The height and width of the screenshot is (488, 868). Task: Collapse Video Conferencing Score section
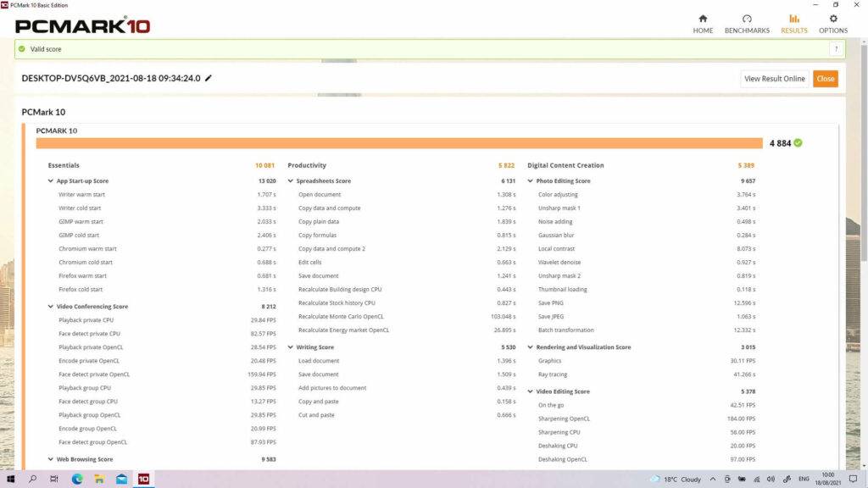(x=50, y=307)
